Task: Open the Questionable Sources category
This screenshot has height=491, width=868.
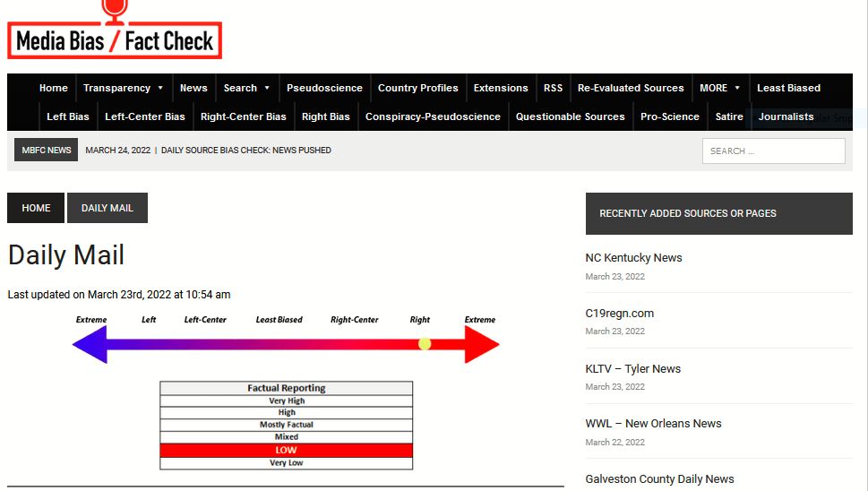Action: click(x=571, y=116)
